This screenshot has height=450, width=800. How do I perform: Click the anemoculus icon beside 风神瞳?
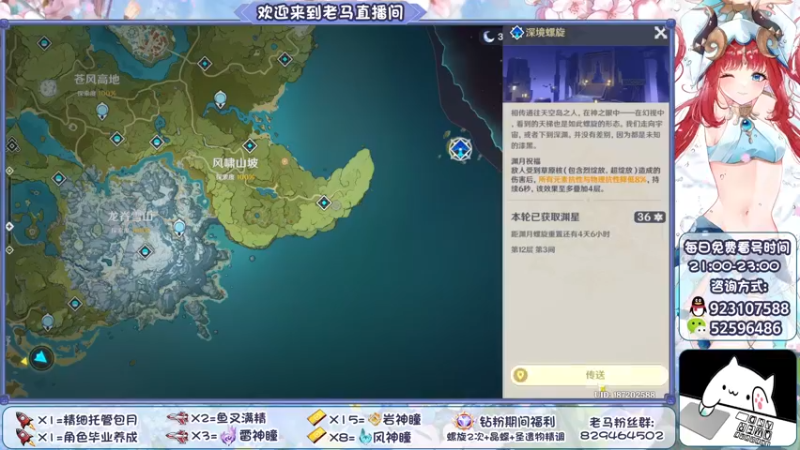[x=365, y=437]
